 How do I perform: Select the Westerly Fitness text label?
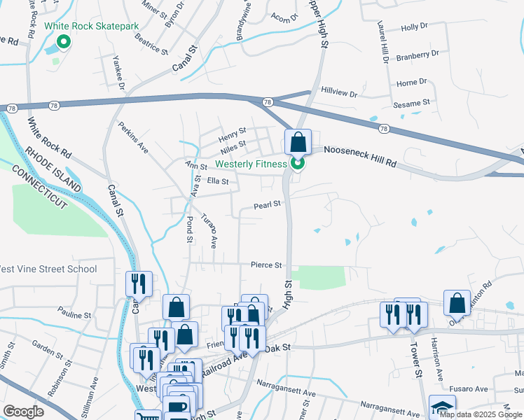tap(251, 164)
